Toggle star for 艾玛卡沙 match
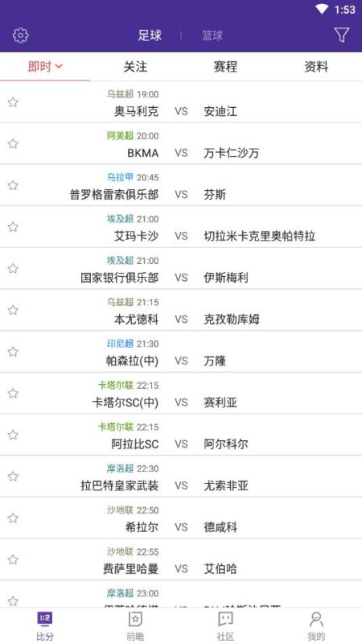Image resolution: width=362 pixels, height=644 pixels. coord(13,227)
